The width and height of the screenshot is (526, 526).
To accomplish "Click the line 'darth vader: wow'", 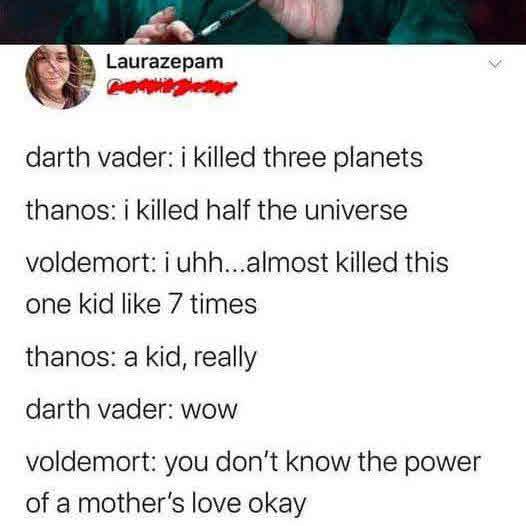I will click(x=132, y=410).
